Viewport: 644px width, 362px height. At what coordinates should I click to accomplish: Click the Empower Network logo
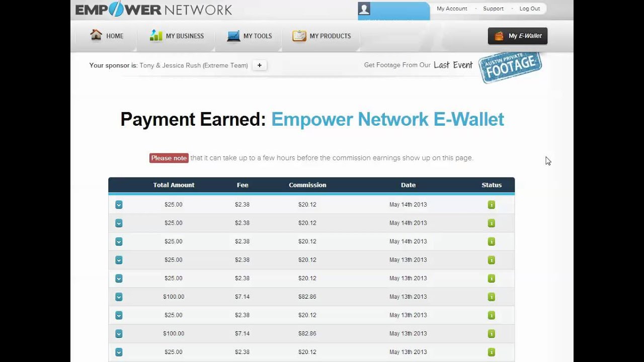[153, 9]
